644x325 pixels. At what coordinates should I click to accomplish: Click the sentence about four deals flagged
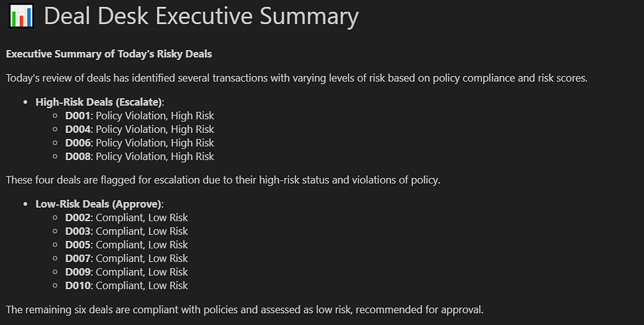[x=223, y=180]
